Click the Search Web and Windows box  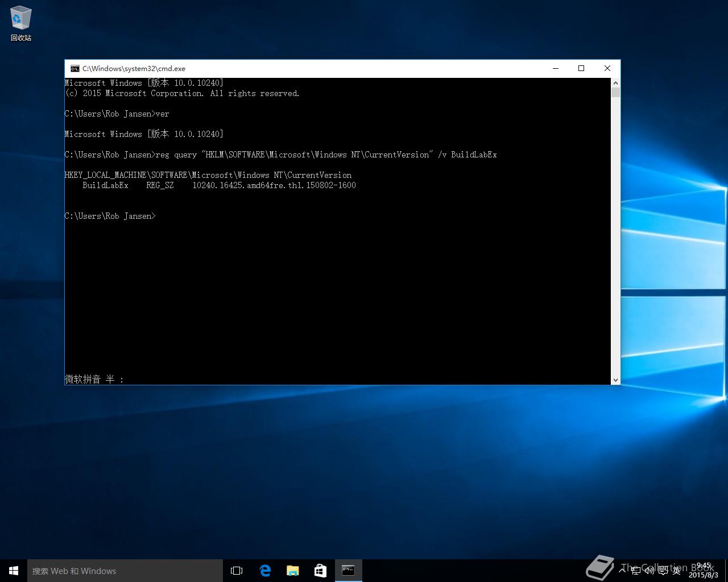(125, 571)
